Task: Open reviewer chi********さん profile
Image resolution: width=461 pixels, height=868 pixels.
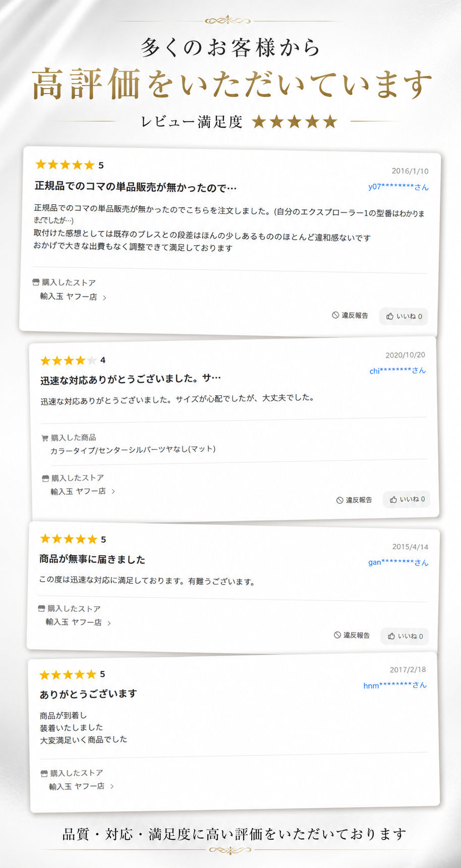Action: tap(397, 371)
